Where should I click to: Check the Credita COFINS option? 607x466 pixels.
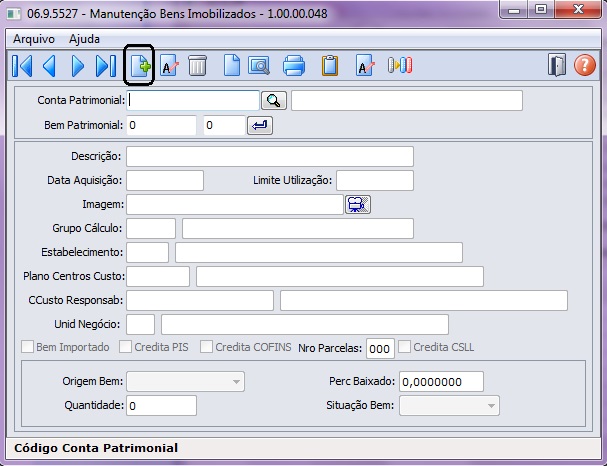[206, 347]
